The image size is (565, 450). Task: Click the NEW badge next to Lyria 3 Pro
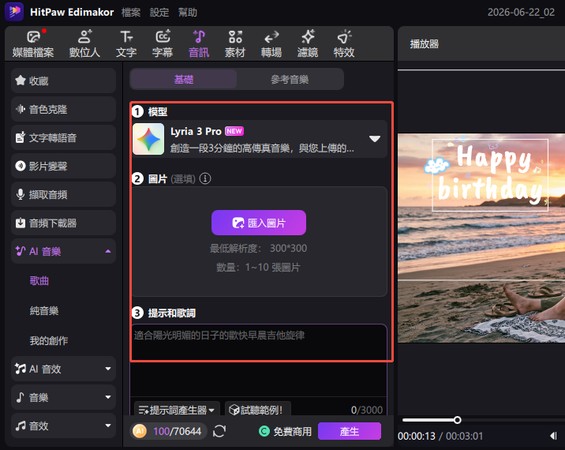pos(234,131)
